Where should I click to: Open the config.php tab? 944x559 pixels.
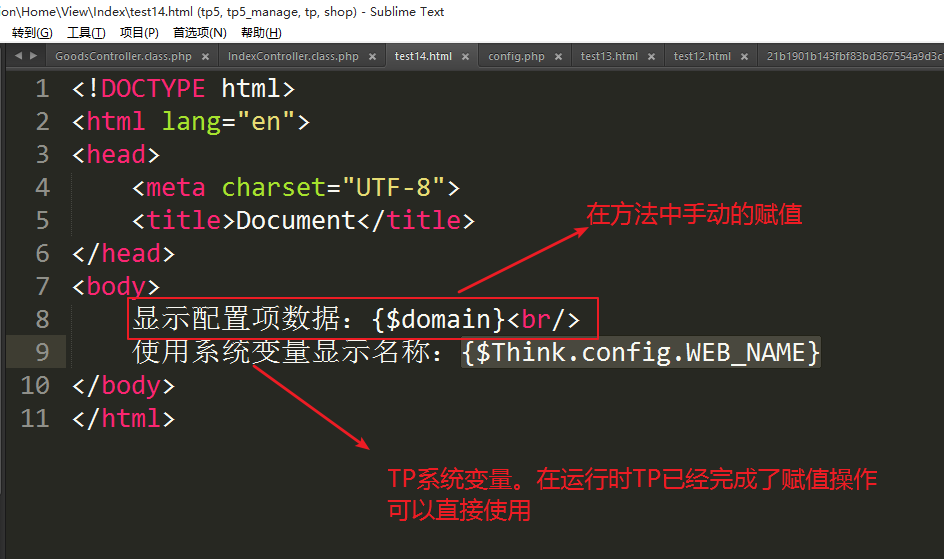516,57
